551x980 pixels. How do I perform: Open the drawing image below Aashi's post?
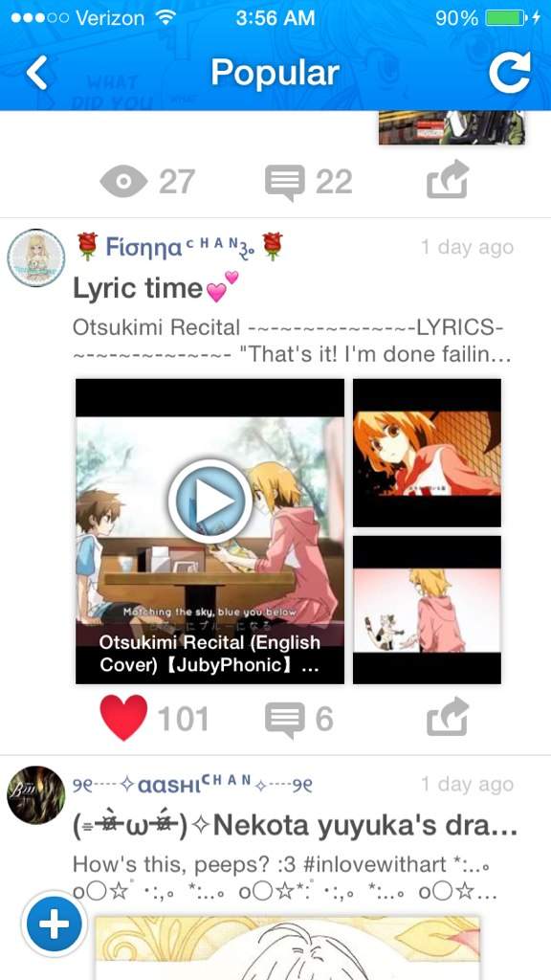pos(287,947)
